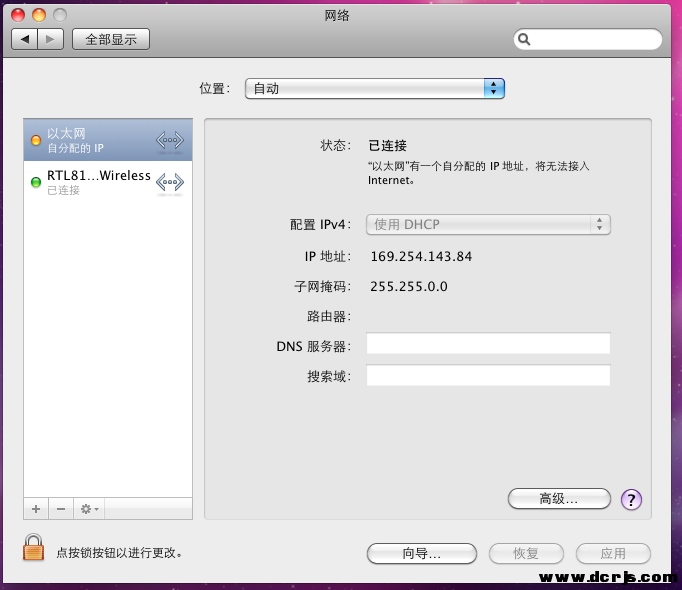Open the 位置 location dropdown
The image size is (682, 590).
click(374, 89)
